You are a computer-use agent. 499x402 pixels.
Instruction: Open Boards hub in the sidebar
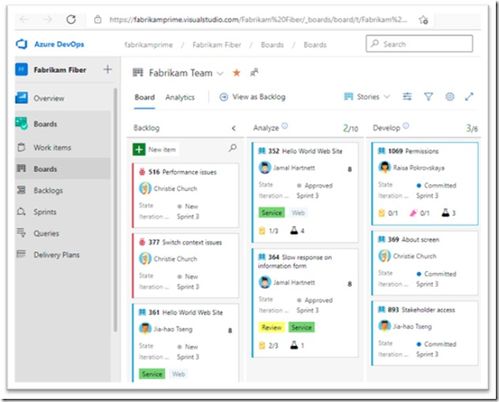(45, 124)
